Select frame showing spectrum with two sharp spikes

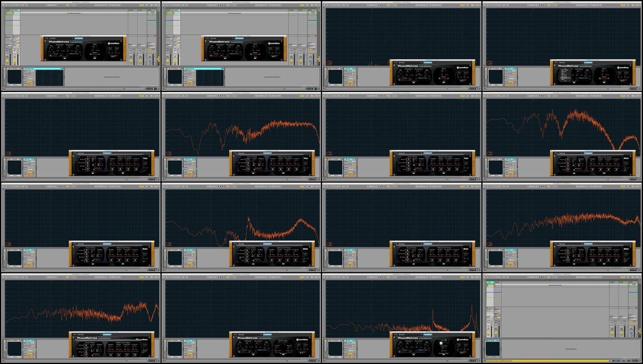pos(401,318)
